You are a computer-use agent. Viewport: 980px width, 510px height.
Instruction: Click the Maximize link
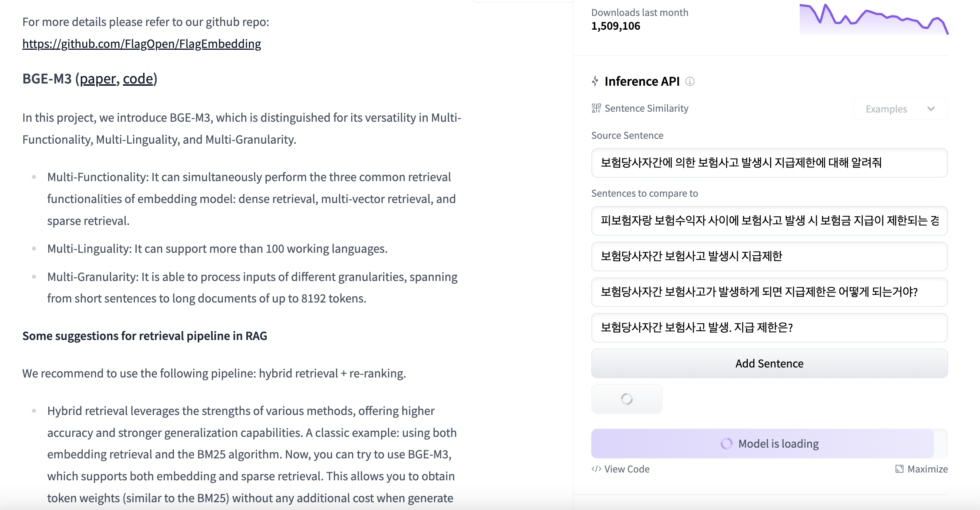pos(921,469)
